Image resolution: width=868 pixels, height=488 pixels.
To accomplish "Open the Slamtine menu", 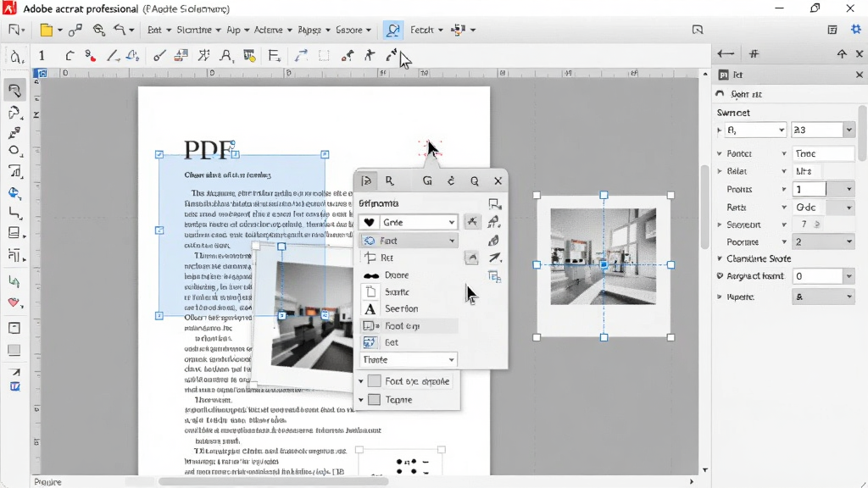I will point(198,30).
